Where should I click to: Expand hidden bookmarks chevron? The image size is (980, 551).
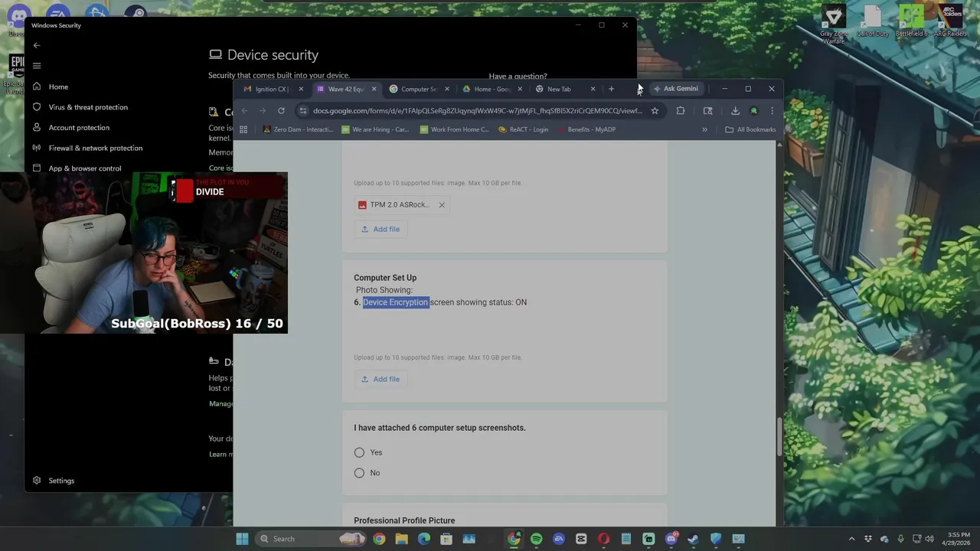(704, 129)
